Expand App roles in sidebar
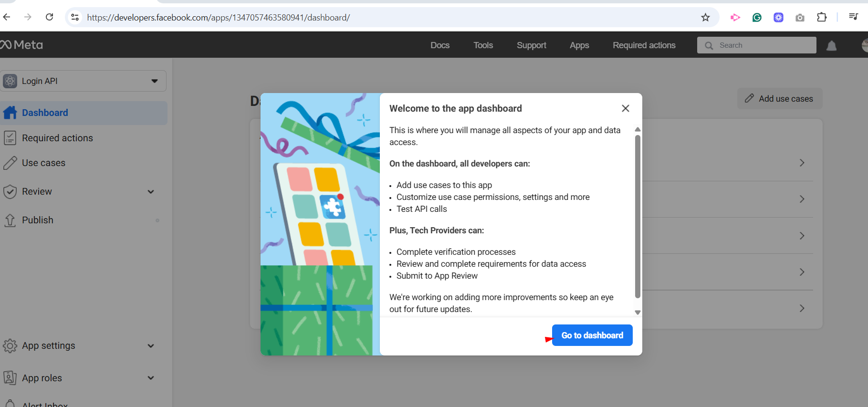 (x=151, y=378)
